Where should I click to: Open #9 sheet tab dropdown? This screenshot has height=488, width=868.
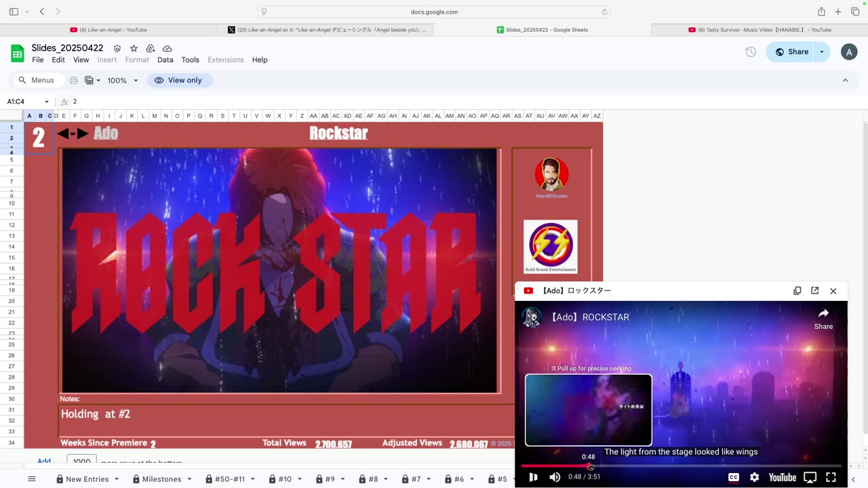[343, 479]
